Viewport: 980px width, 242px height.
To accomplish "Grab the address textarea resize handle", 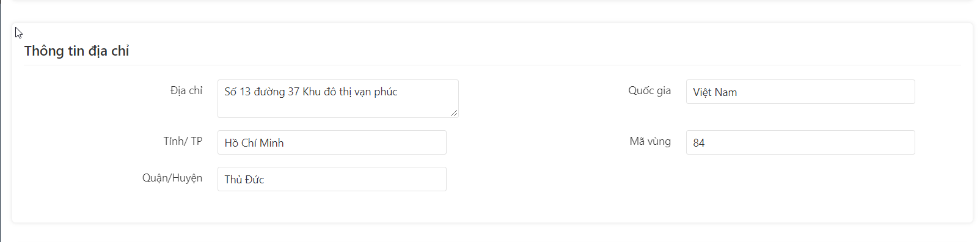I will coord(454,113).
